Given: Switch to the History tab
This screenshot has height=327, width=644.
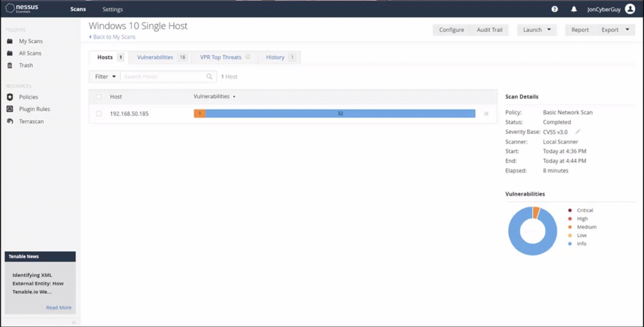Looking at the screenshot, I should (279, 57).
